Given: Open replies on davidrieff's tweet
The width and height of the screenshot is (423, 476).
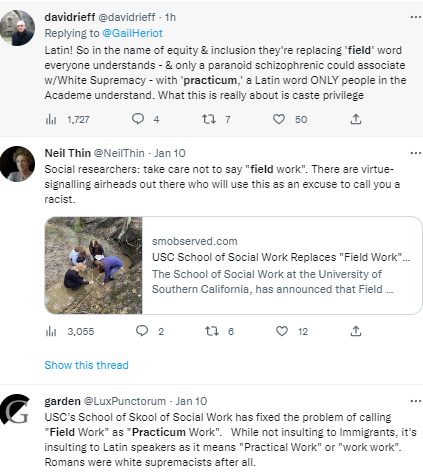Looking at the screenshot, I should pos(138,119).
